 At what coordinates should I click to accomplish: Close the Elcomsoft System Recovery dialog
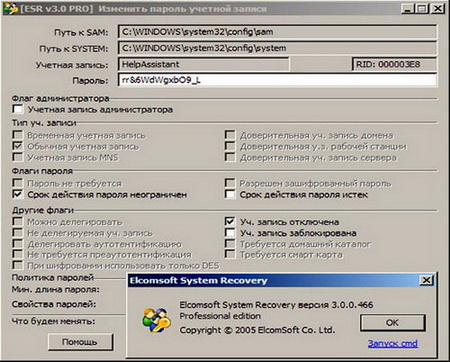coord(426,280)
